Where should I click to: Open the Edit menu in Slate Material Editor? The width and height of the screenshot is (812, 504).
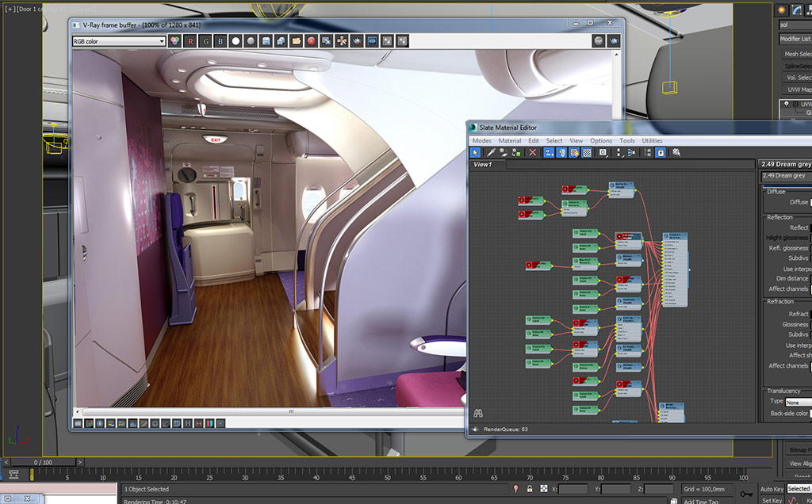(x=534, y=141)
